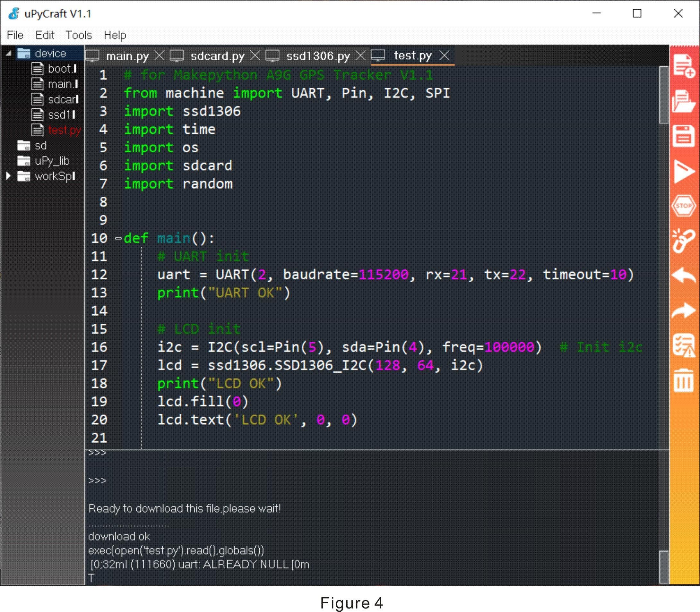Open the Tools menu
Image resolution: width=700 pixels, height=612 pixels.
pyautogui.click(x=78, y=35)
